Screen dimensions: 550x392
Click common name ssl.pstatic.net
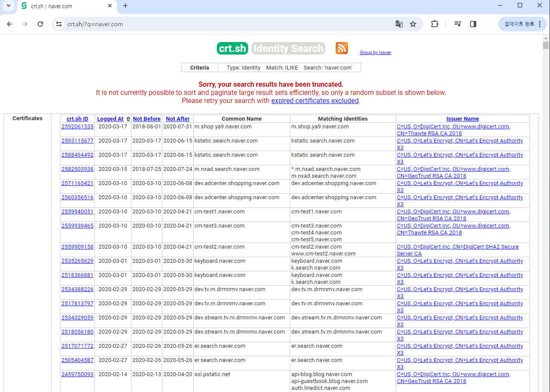coord(212,374)
